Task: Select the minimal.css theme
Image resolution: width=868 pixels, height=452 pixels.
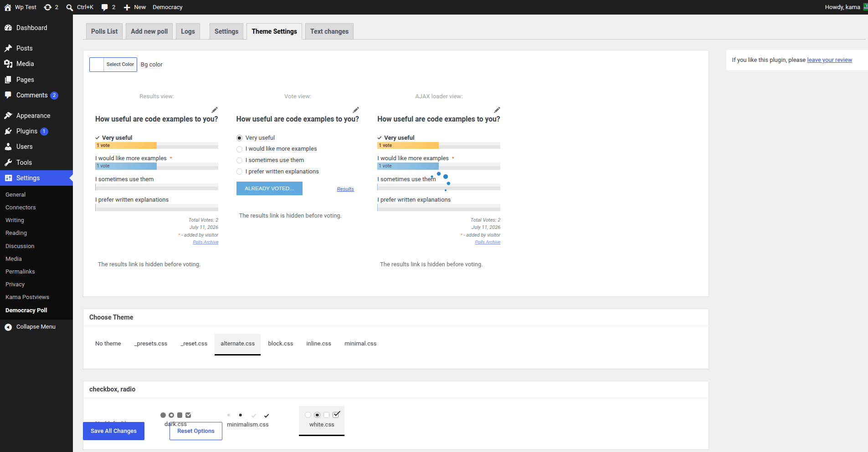Action: pos(360,344)
